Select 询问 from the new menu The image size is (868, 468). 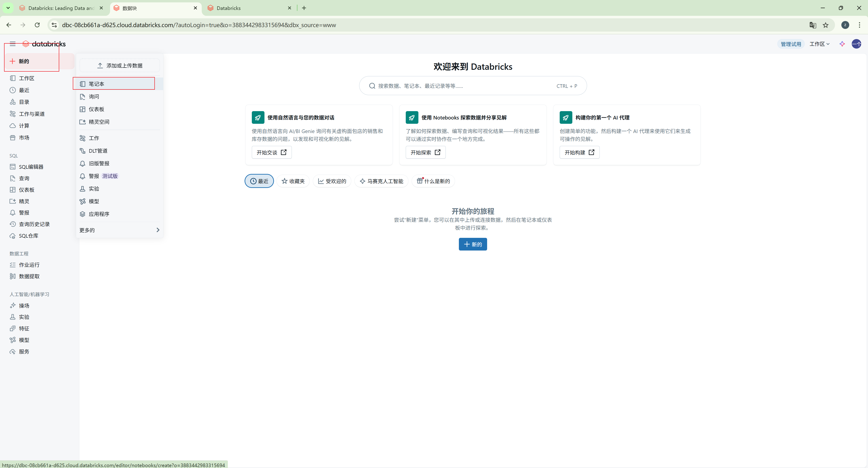click(x=120, y=97)
